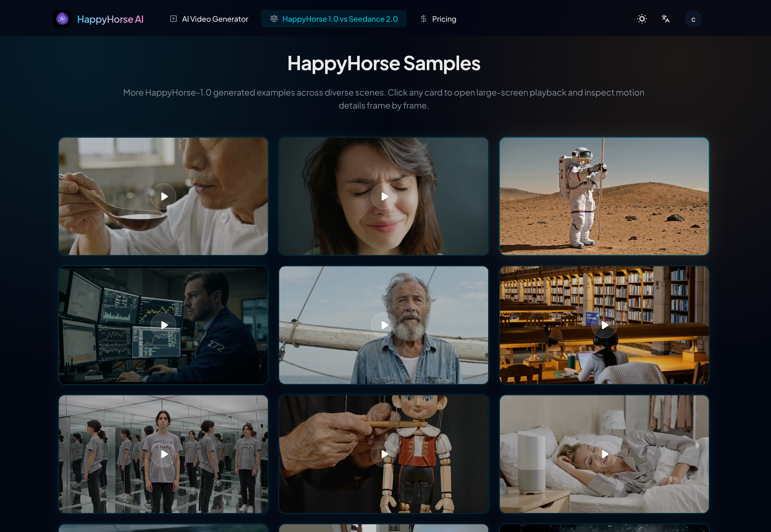Play the crying woman video sample
771x532 pixels.
click(x=383, y=196)
